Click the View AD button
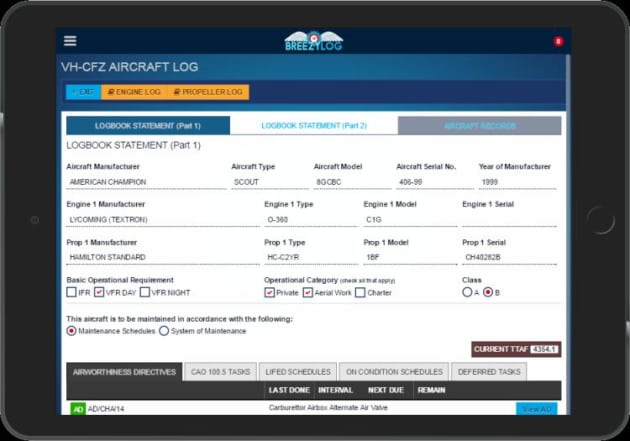630x441 pixels. [x=536, y=409]
